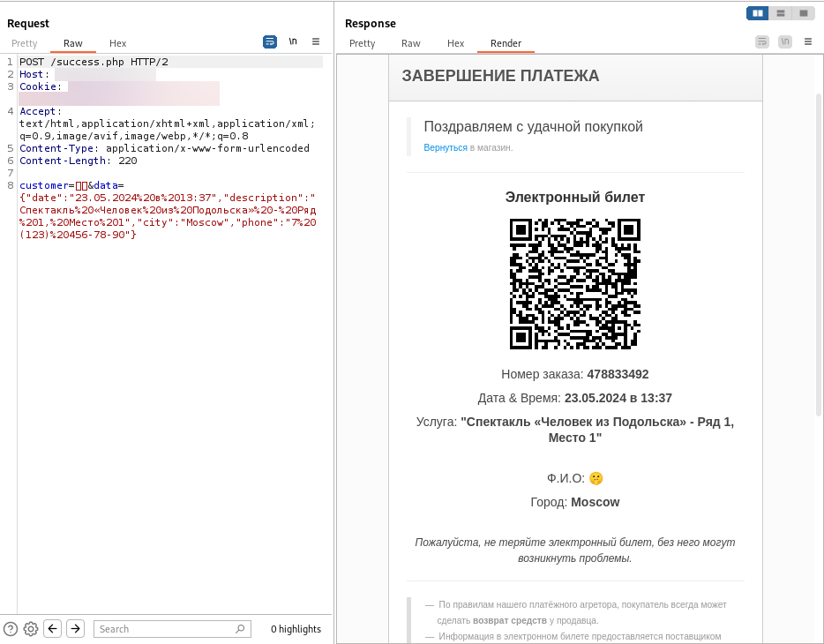Go to previous search match arrow
Image resolution: width=824 pixels, height=644 pixels.
[x=53, y=628]
